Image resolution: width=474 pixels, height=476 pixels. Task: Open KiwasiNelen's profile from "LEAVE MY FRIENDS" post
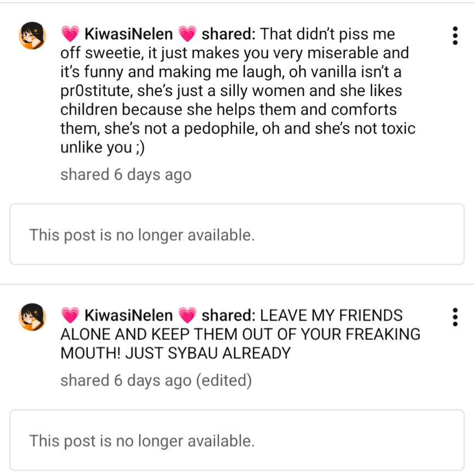point(128,316)
